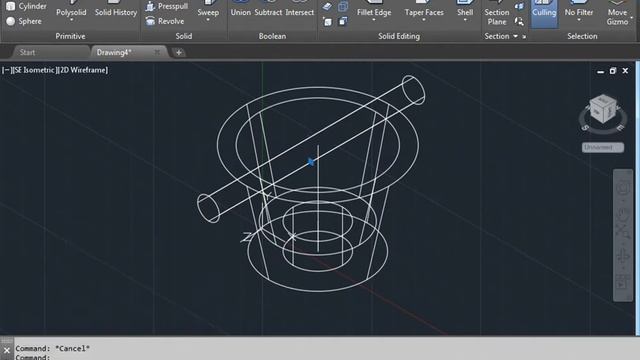
Task: Click the zoom extents icon on navigation bar
Action: [x=623, y=231]
